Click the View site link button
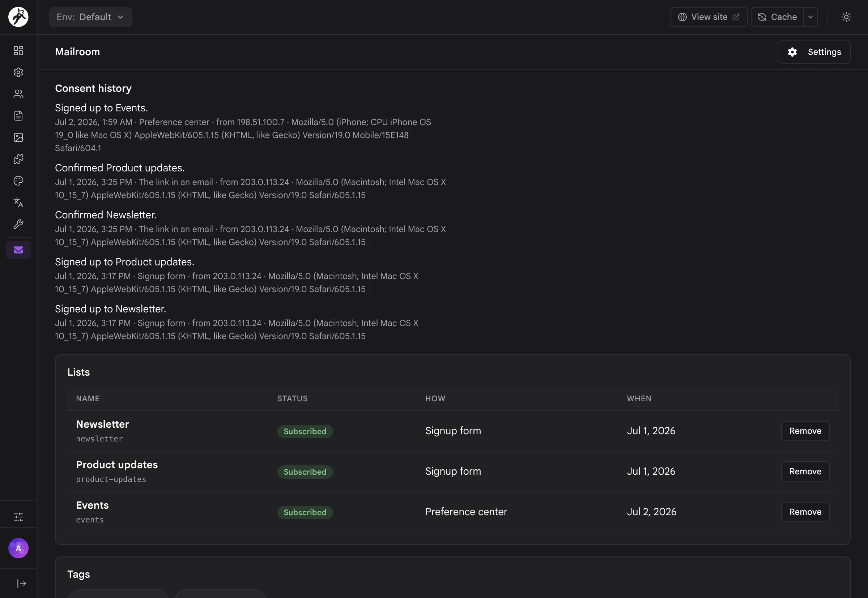The width and height of the screenshot is (868, 598). 709,17
